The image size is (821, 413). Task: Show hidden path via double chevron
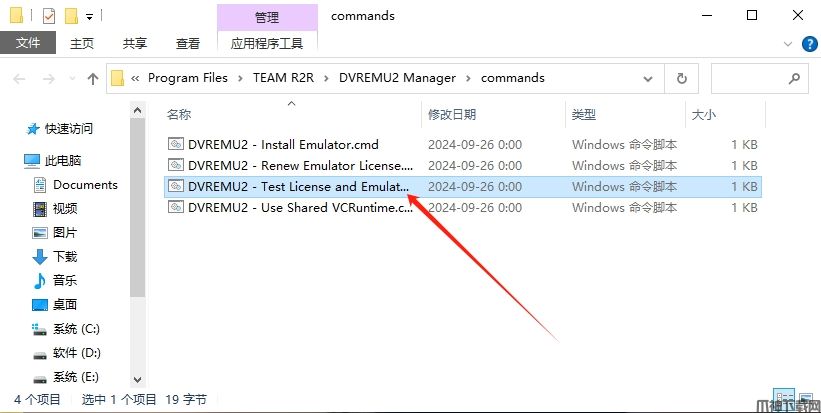point(135,79)
